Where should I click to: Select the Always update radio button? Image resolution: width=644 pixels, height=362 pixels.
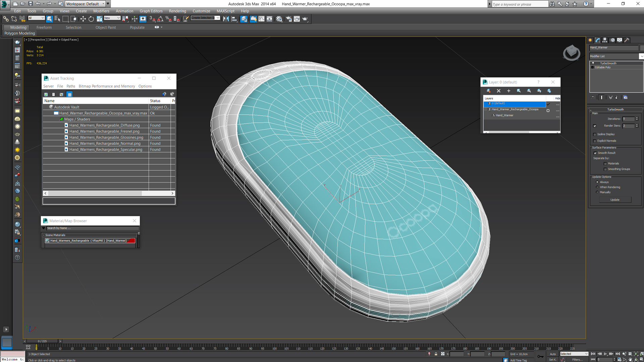[597, 182]
